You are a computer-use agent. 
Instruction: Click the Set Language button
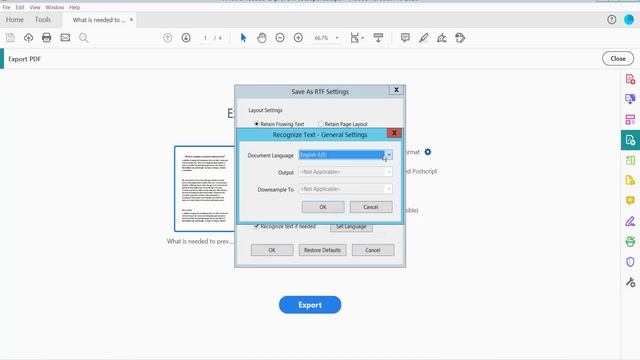click(x=351, y=227)
